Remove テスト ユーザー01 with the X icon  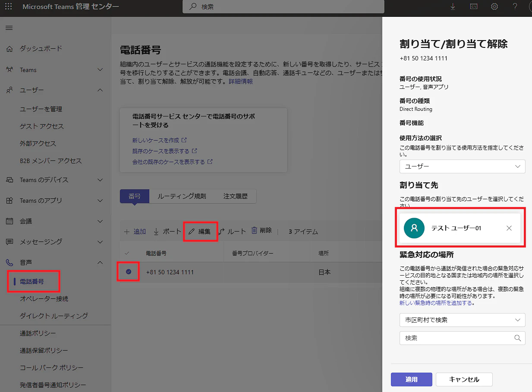(509, 228)
